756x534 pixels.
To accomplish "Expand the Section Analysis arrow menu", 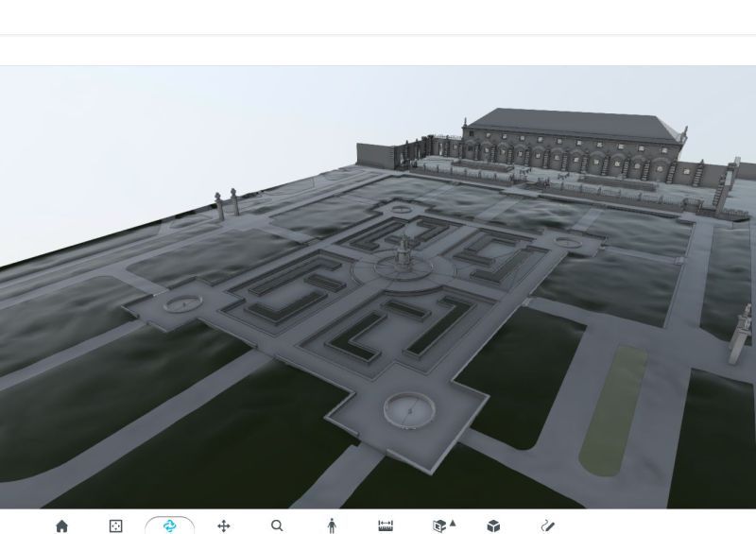I will click(x=453, y=523).
